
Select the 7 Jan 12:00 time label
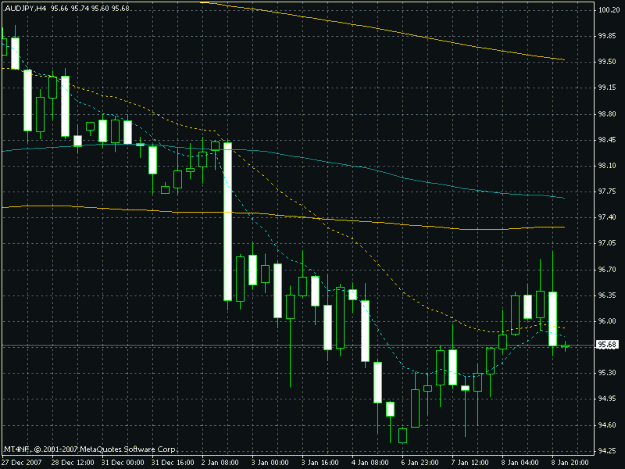[x=470, y=463]
